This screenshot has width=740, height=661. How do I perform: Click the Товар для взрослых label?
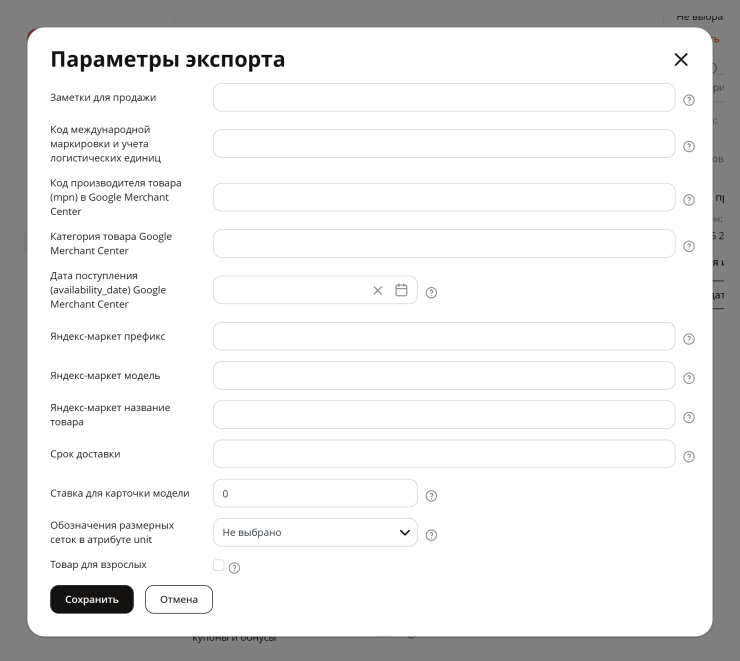tap(98, 564)
